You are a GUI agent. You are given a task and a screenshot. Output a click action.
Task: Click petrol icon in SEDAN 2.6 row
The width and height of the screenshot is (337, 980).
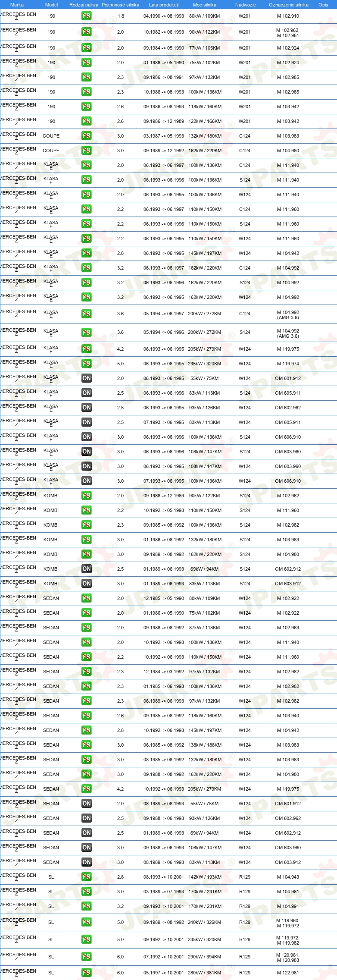pyautogui.click(x=86, y=716)
